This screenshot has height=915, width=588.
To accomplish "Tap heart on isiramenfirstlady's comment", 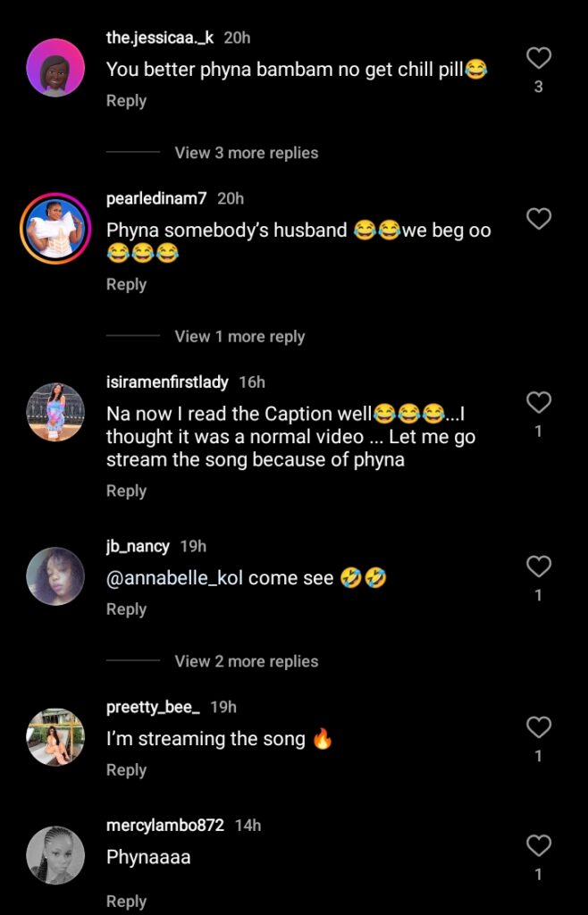I will click(x=538, y=403).
